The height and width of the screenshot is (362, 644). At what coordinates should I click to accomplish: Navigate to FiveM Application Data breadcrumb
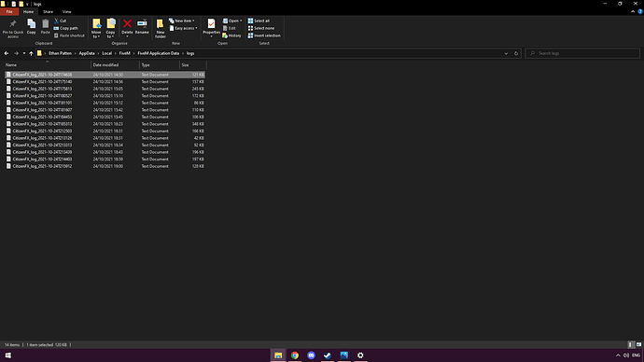pyautogui.click(x=158, y=53)
